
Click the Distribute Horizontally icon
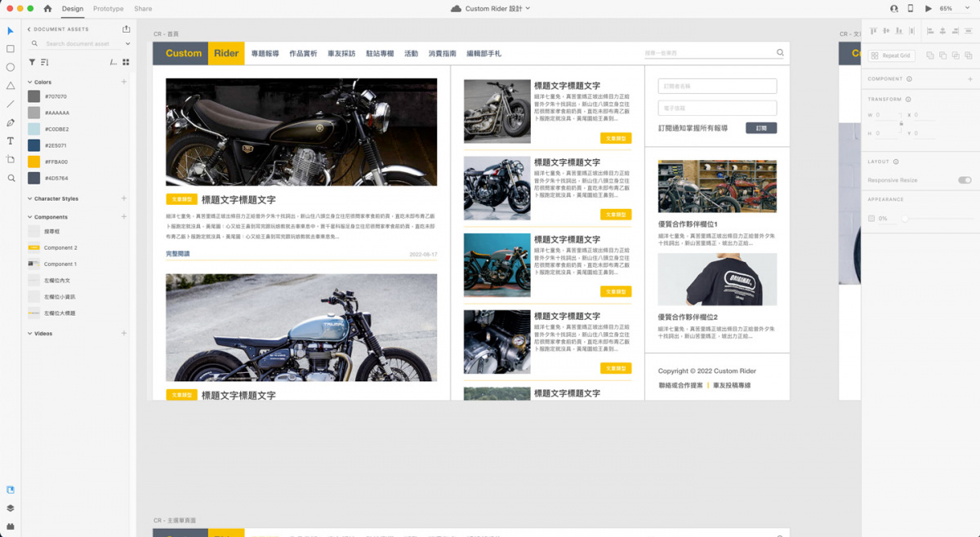coord(911,31)
